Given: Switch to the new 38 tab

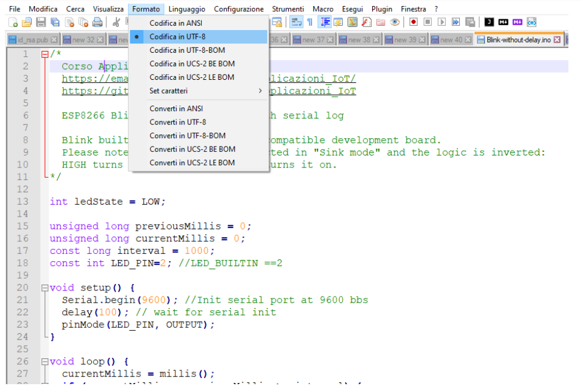Looking at the screenshot, I should click(x=358, y=40).
